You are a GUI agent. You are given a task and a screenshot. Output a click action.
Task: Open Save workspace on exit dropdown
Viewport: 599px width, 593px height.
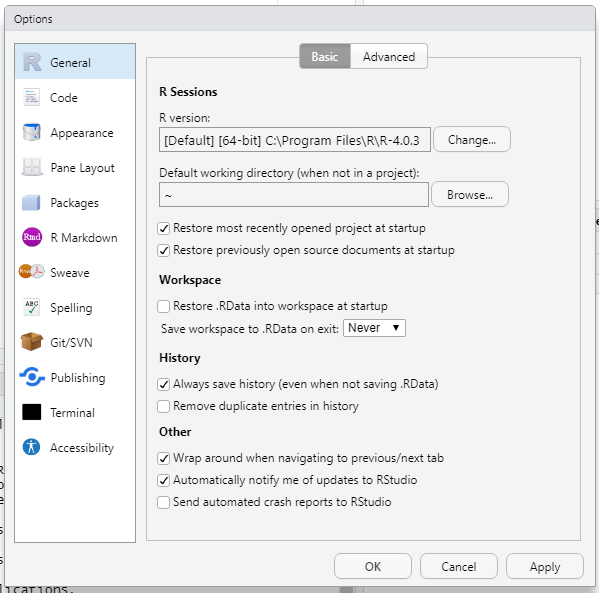(374, 328)
